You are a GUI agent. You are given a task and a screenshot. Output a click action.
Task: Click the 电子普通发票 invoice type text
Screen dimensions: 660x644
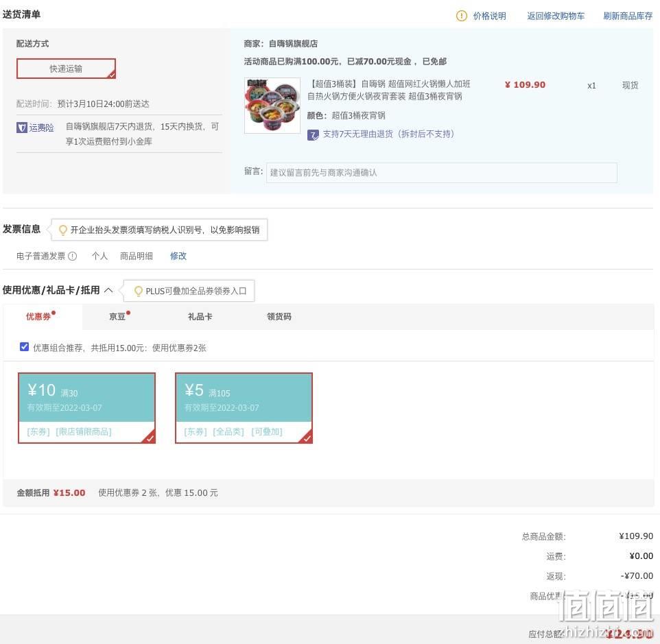coord(41,257)
